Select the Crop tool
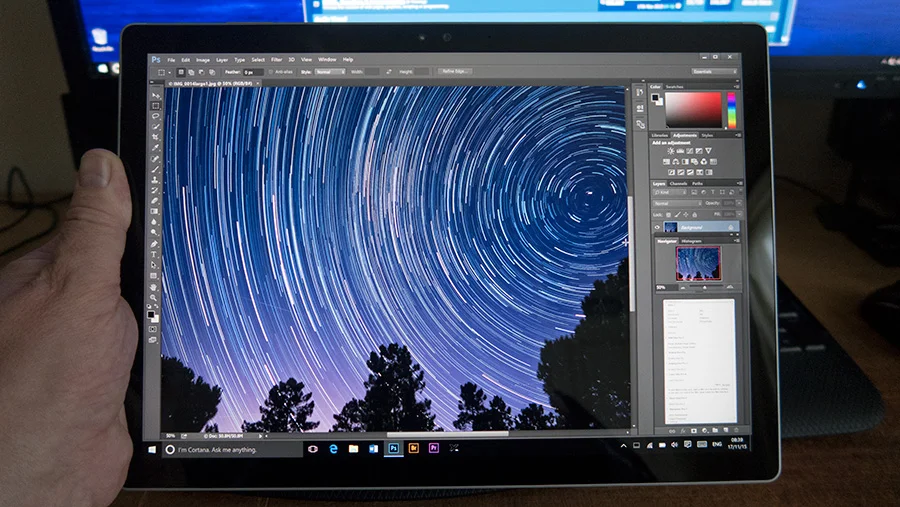900x507 pixels. point(156,137)
